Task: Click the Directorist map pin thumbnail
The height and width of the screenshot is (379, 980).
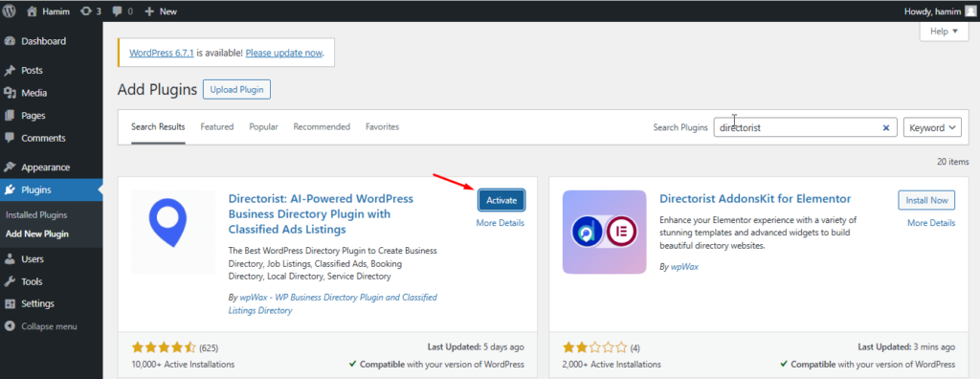Action: point(173,232)
